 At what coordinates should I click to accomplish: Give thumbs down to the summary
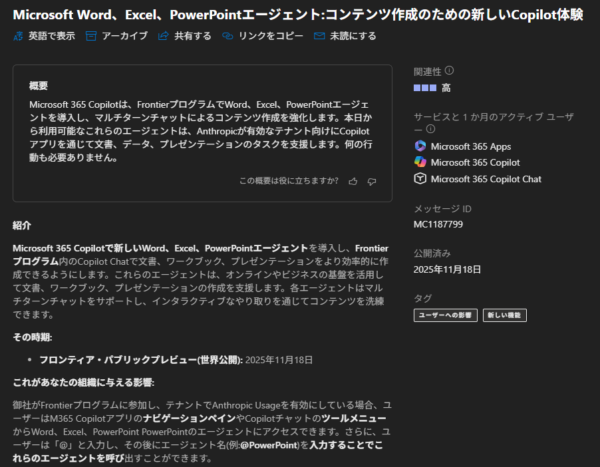(371, 181)
